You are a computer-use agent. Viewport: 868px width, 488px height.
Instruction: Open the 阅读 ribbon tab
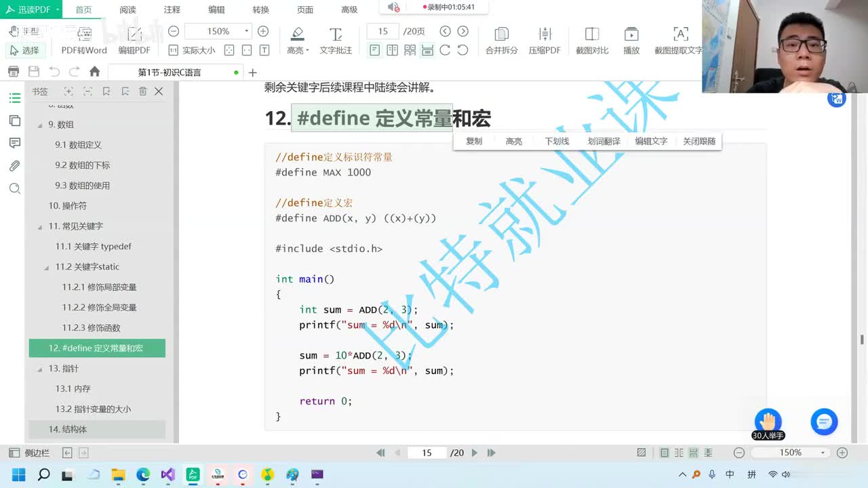click(127, 9)
